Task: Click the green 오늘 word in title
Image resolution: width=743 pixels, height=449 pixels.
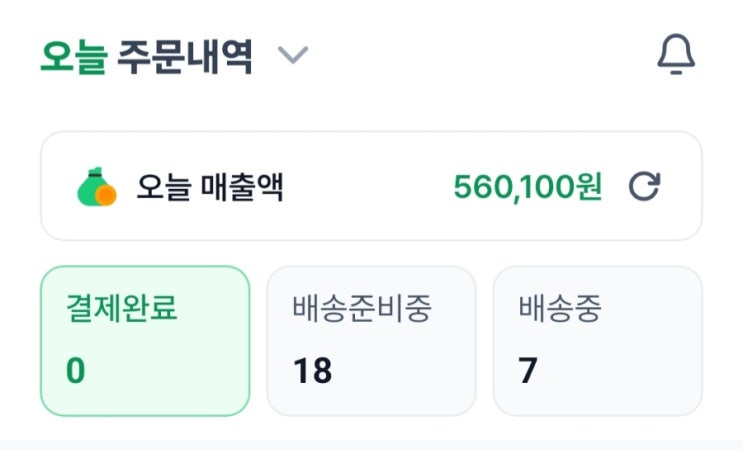Action: click(73, 57)
